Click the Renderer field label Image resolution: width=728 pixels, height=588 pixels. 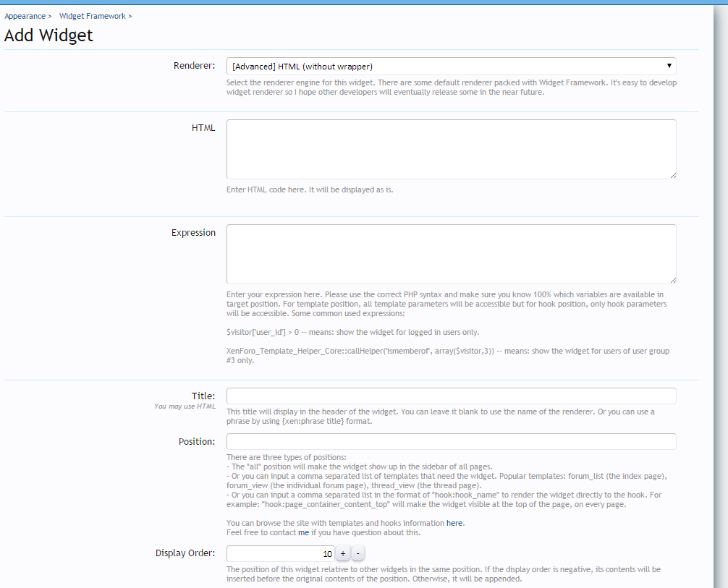[x=194, y=66]
